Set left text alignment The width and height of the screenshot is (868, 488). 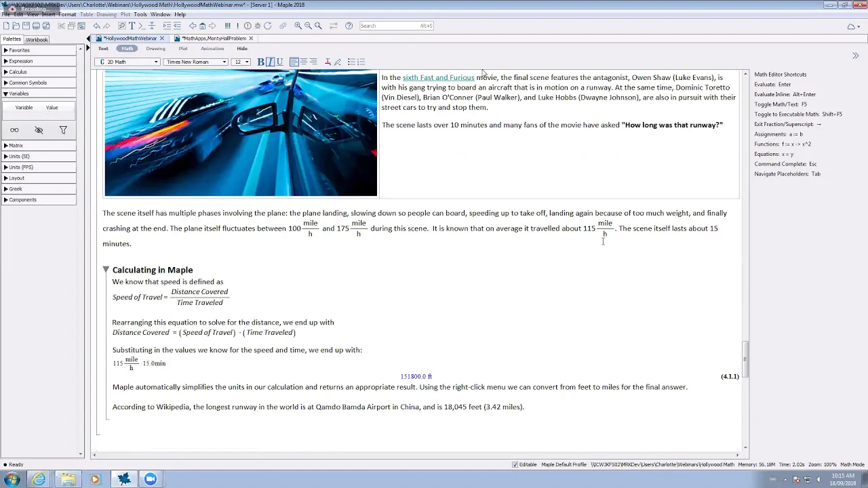click(294, 62)
